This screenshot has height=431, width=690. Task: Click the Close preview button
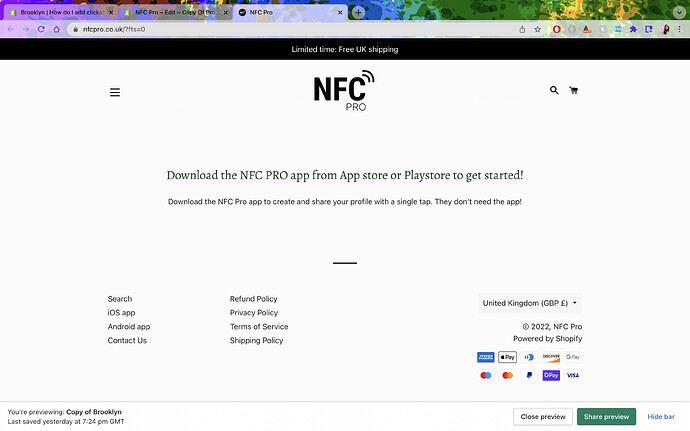(x=543, y=416)
